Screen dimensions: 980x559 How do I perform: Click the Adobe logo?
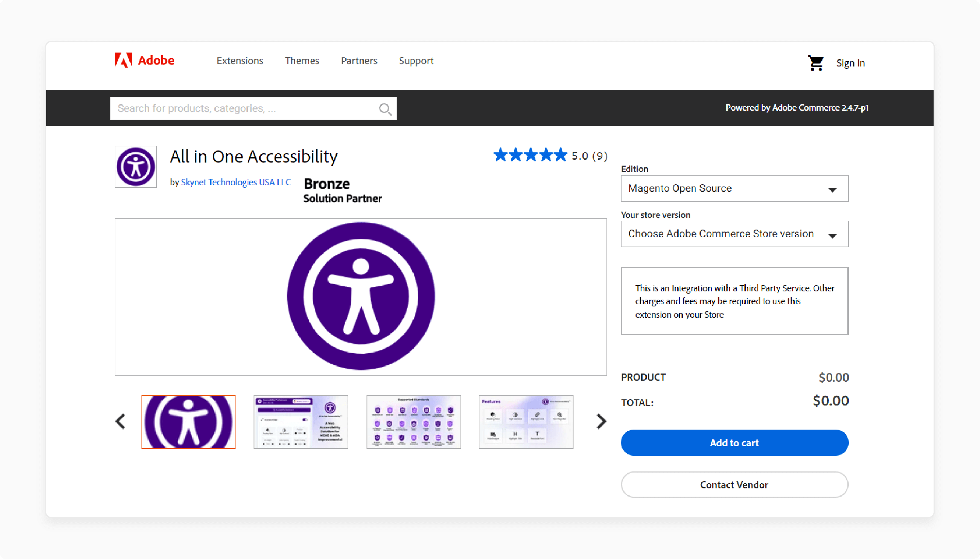click(x=144, y=60)
